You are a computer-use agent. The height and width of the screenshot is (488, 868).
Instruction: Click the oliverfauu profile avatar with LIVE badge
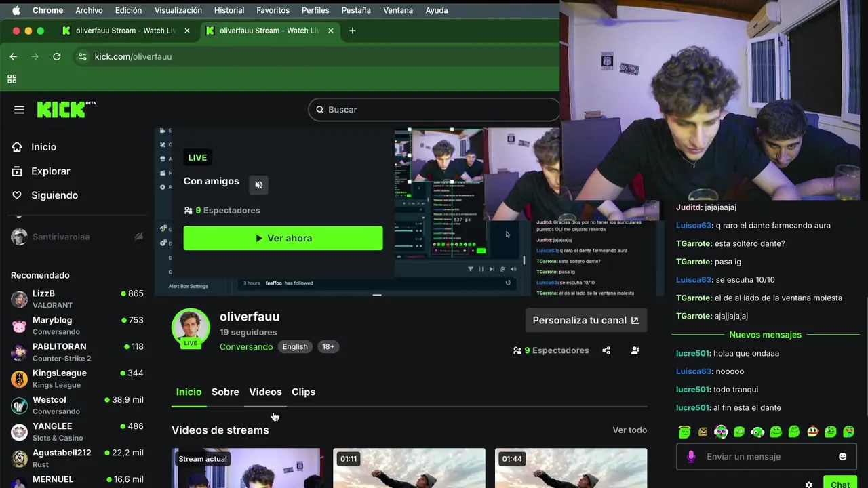191,327
